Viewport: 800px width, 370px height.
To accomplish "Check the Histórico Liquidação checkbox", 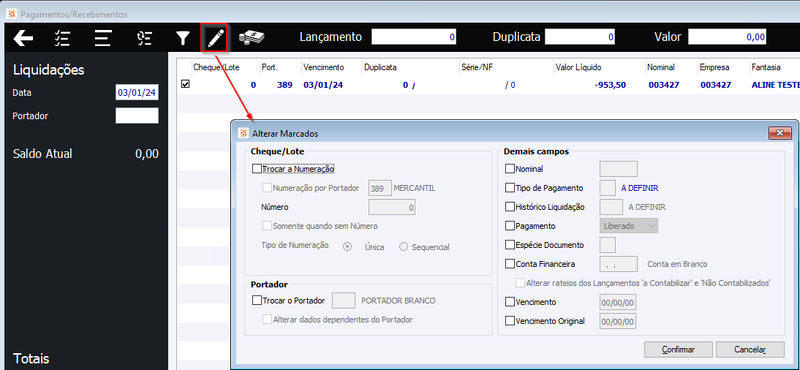I will pyautogui.click(x=510, y=207).
